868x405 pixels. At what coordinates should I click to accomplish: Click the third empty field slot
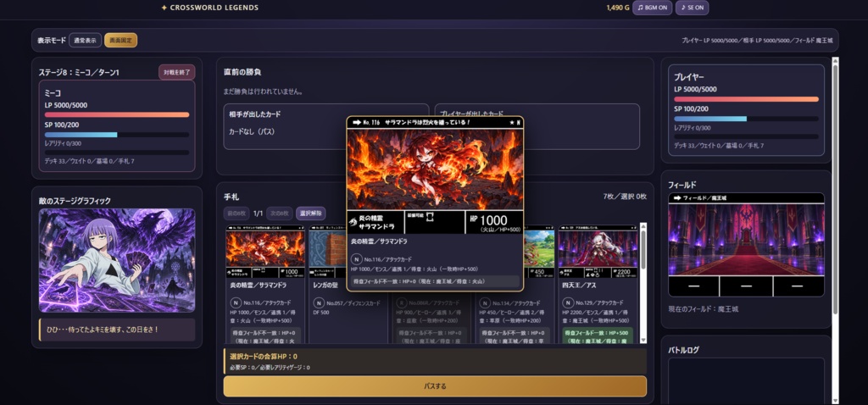(x=798, y=286)
